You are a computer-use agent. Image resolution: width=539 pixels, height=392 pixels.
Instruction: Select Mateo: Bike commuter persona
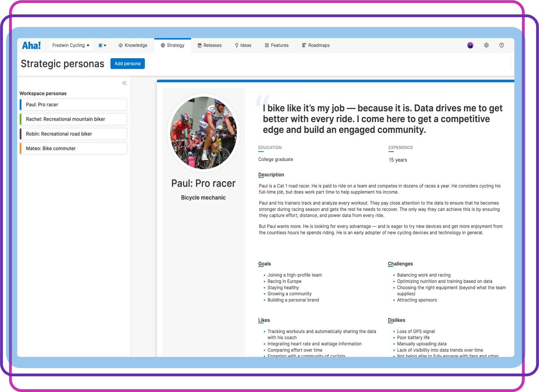(74, 148)
